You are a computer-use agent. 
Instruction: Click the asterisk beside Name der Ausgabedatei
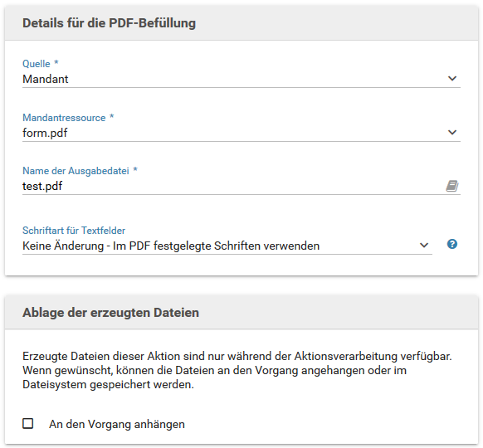click(135, 169)
